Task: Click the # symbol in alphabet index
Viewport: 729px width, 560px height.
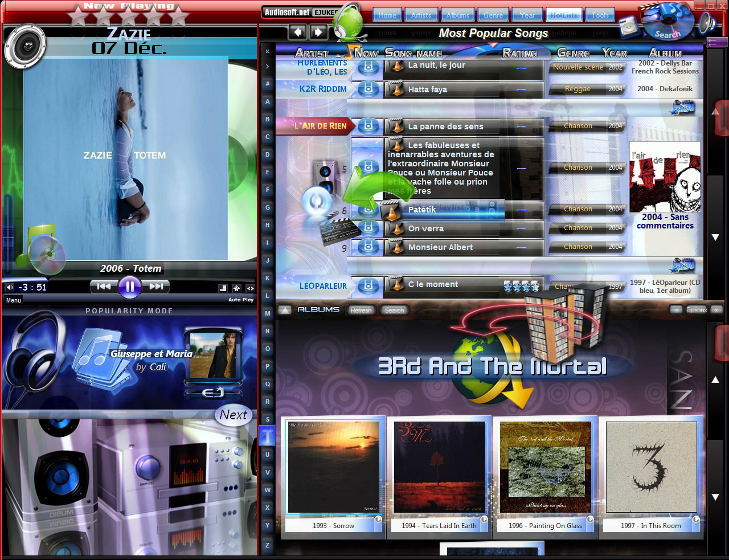Action: point(267,84)
